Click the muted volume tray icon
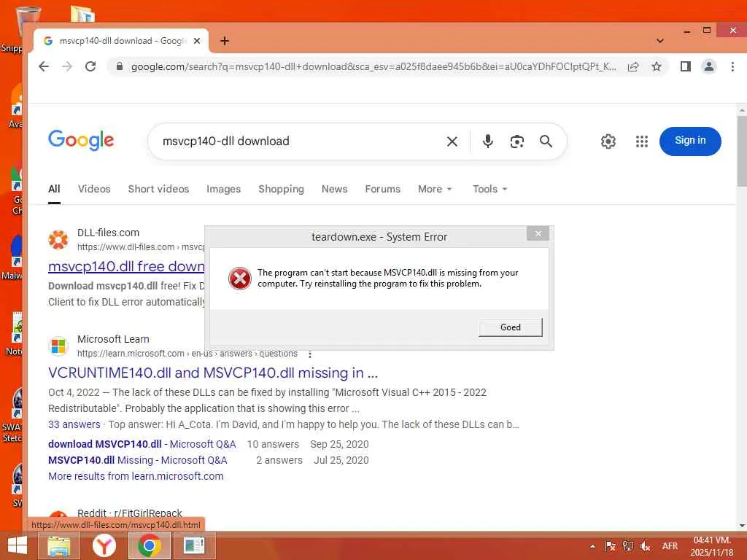This screenshot has height=560, width=747. (x=646, y=546)
